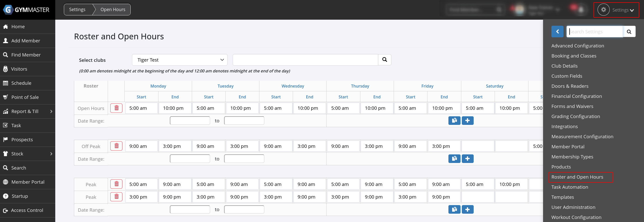Copy the Peak roster

click(x=454, y=209)
